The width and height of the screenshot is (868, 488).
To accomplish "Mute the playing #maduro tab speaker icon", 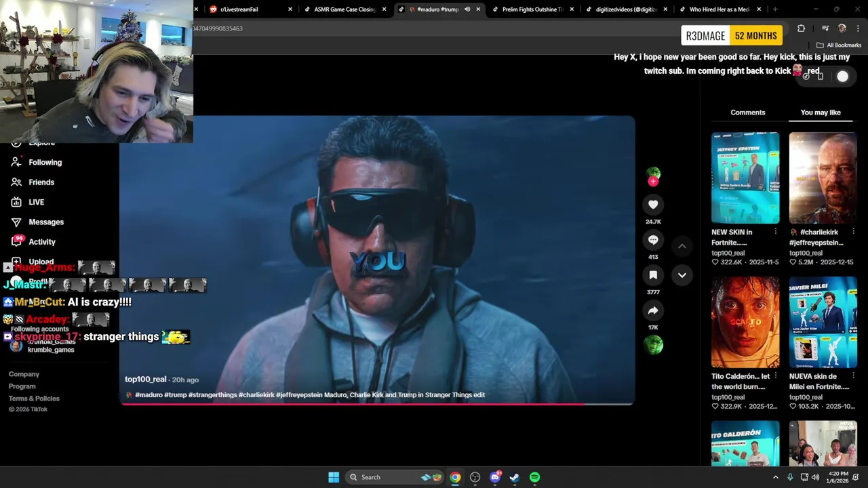I will [x=467, y=9].
